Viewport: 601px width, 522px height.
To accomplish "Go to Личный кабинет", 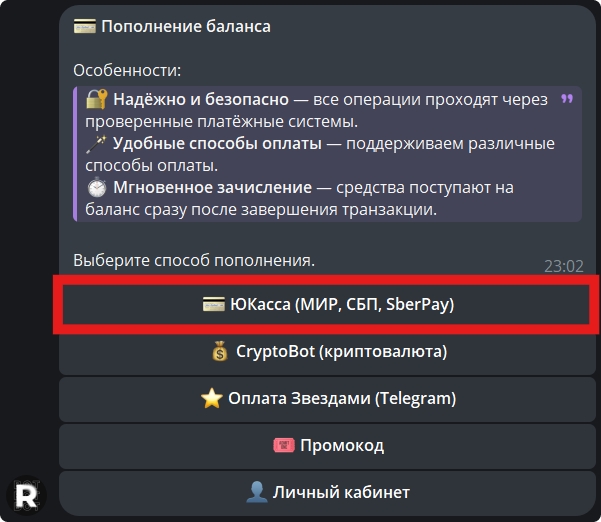I will point(327,492).
